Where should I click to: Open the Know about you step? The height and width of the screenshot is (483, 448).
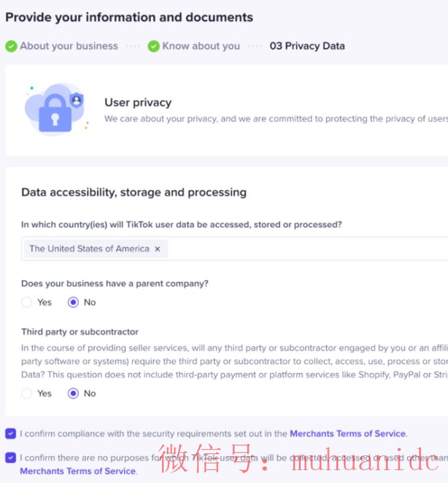201,46
